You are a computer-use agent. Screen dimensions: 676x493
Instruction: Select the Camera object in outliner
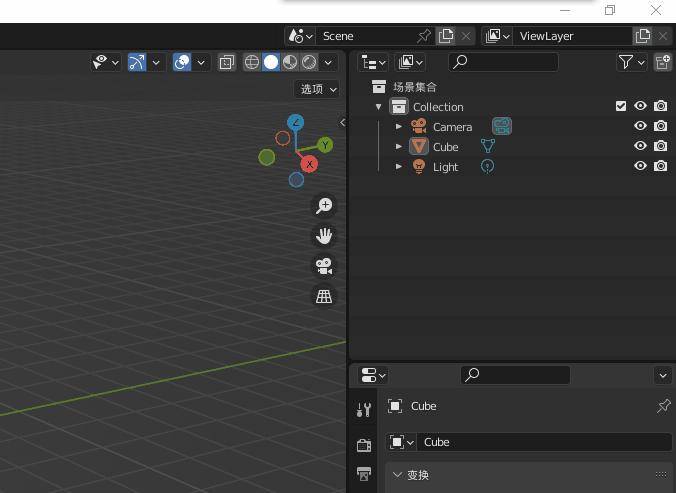pyautogui.click(x=452, y=127)
